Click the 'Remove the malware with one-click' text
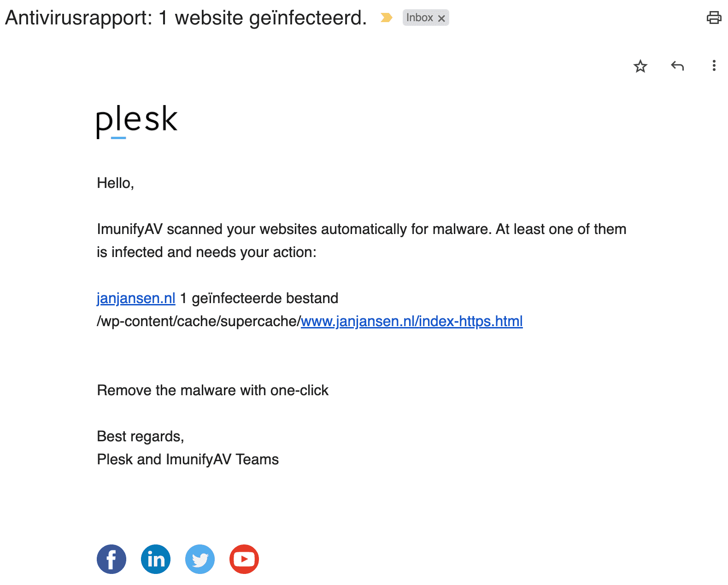Screen dimensions: 728x585 click(x=212, y=390)
